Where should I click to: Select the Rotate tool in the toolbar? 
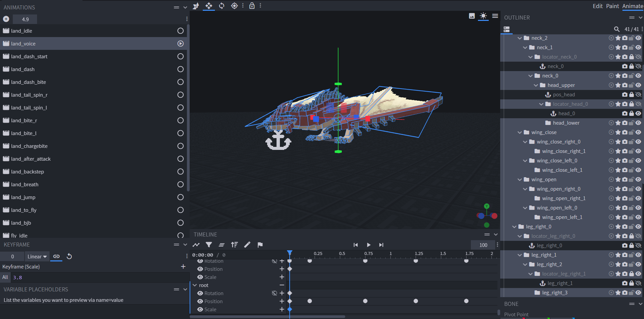[222, 6]
